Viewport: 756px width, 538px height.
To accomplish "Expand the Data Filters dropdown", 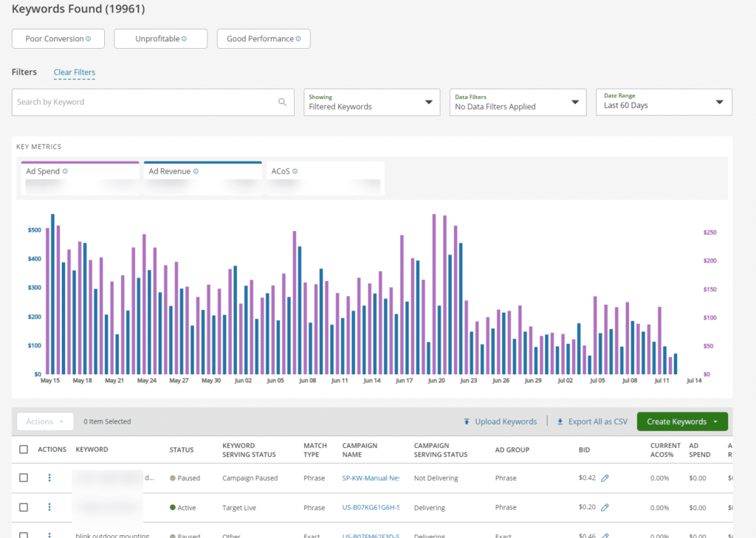I will 518,103.
